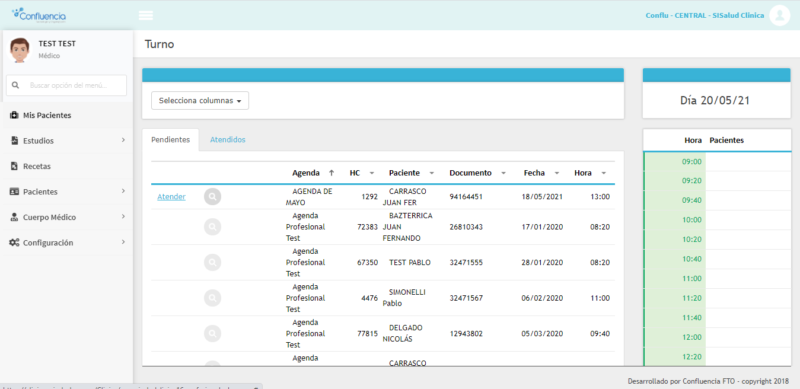Click the Recetas document icon

click(x=14, y=166)
